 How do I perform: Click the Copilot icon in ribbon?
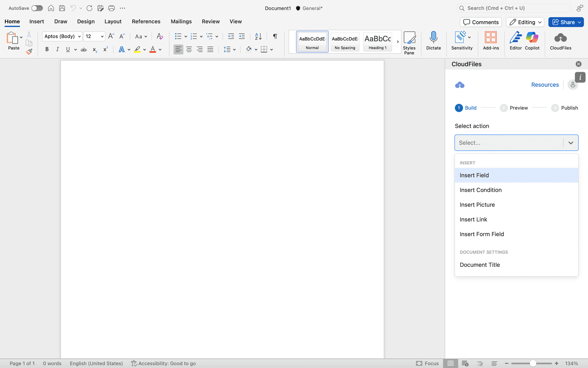pos(532,41)
